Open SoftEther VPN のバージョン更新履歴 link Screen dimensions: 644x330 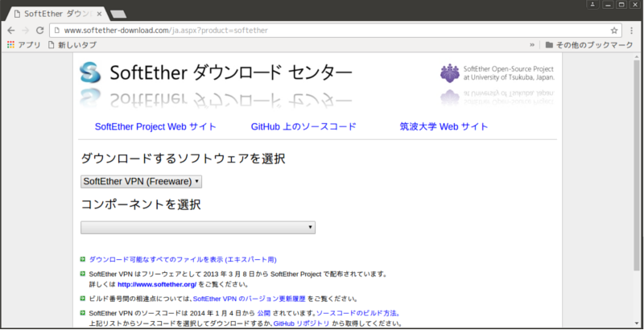click(250, 299)
